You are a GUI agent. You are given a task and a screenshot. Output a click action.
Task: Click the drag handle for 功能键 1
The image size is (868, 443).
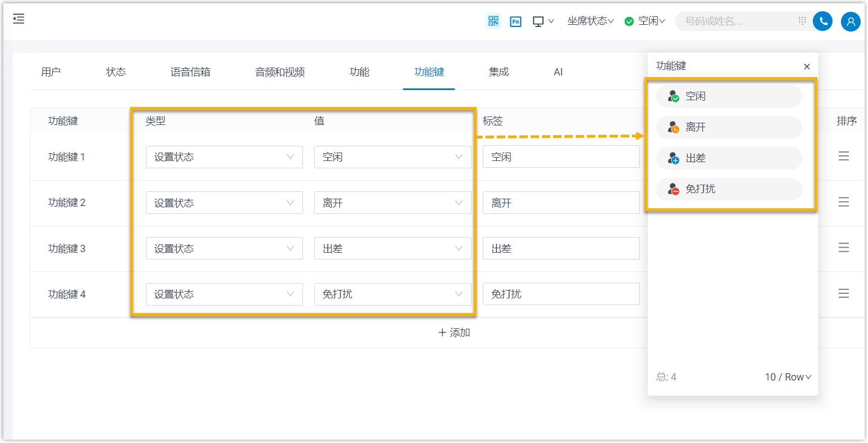pyautogui.click(x=843, y=156)
